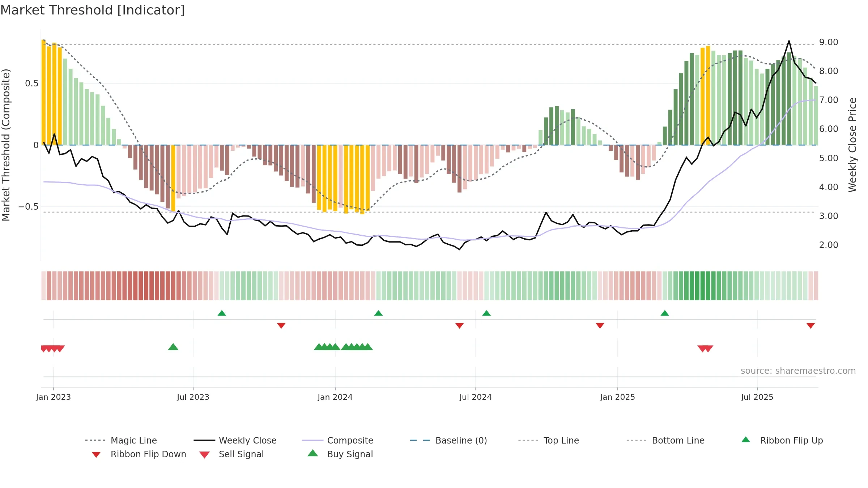Viewport: 868px width, 488px height.
Task: Toggle the Bottom Line legend entry
Action: point(665,440)
